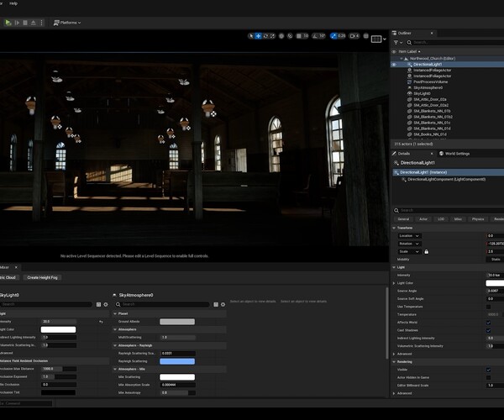504x420 pixels.
Task: Filter Details by Actor category
Action: click(423, 219)
